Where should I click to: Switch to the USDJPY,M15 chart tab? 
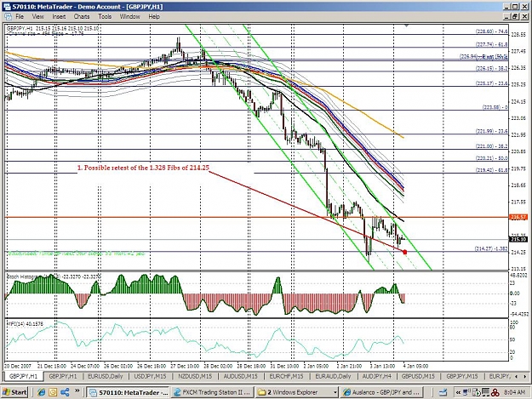151,376
